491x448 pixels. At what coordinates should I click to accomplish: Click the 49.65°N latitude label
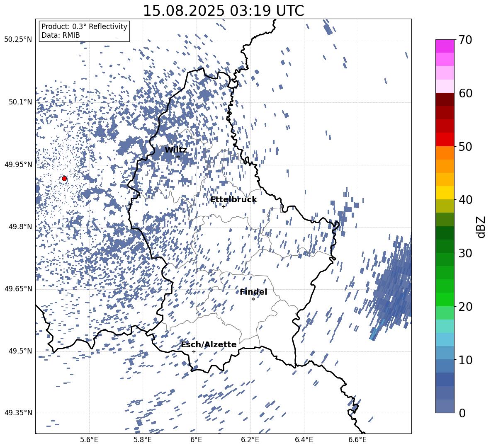(x=18, y=289)
